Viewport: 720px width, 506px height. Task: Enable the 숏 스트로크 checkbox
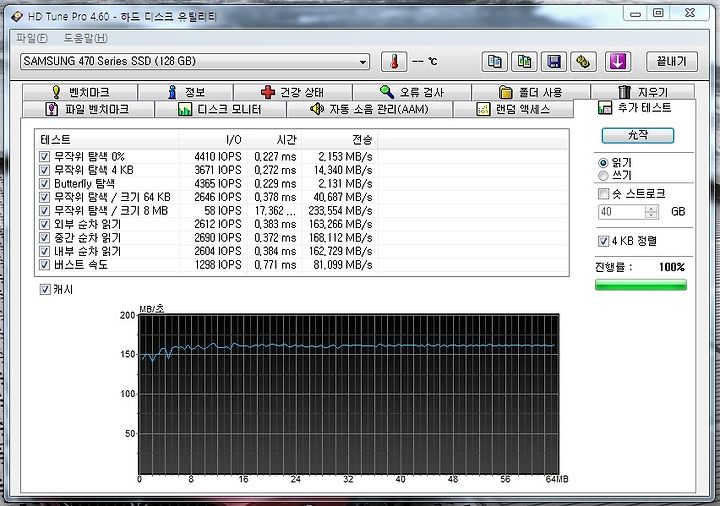click(x=603, y=194)
